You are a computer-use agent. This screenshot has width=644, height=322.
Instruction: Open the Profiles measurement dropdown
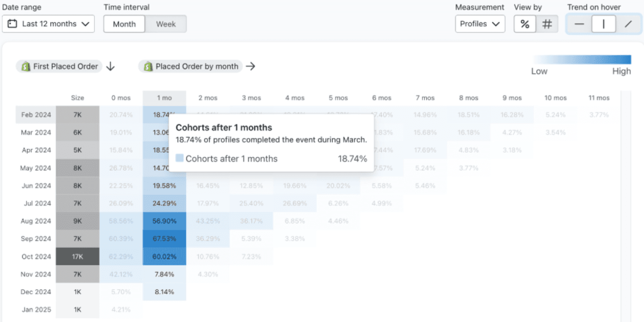click(x=480, y=24)
